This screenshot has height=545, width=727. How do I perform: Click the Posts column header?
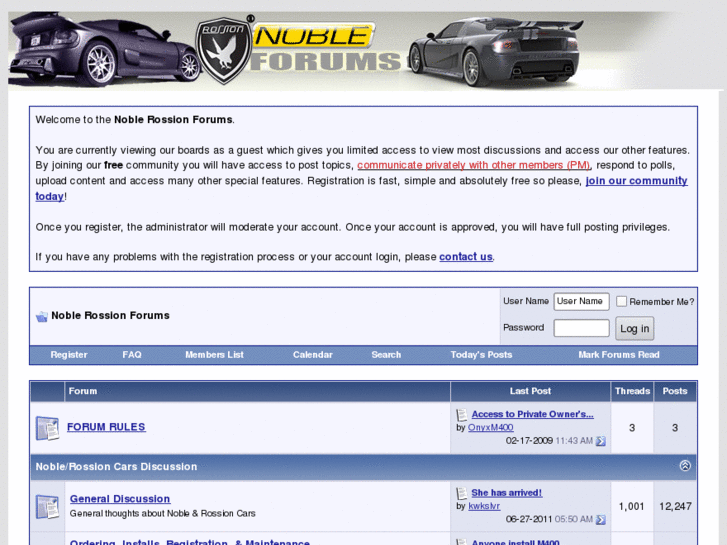(x=675, y=391)
